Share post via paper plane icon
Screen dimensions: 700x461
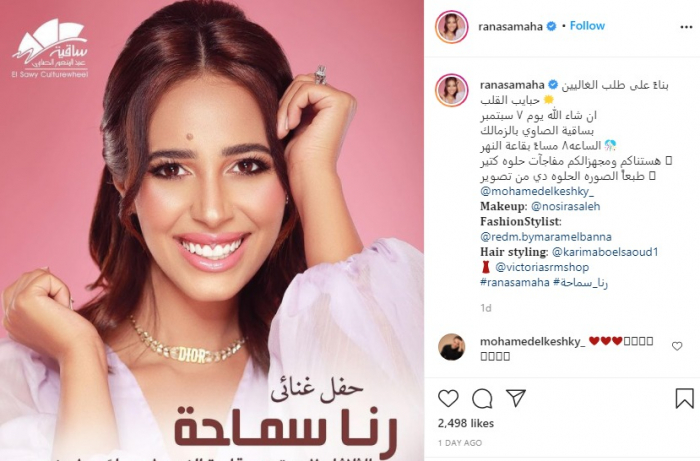[516, 397]
